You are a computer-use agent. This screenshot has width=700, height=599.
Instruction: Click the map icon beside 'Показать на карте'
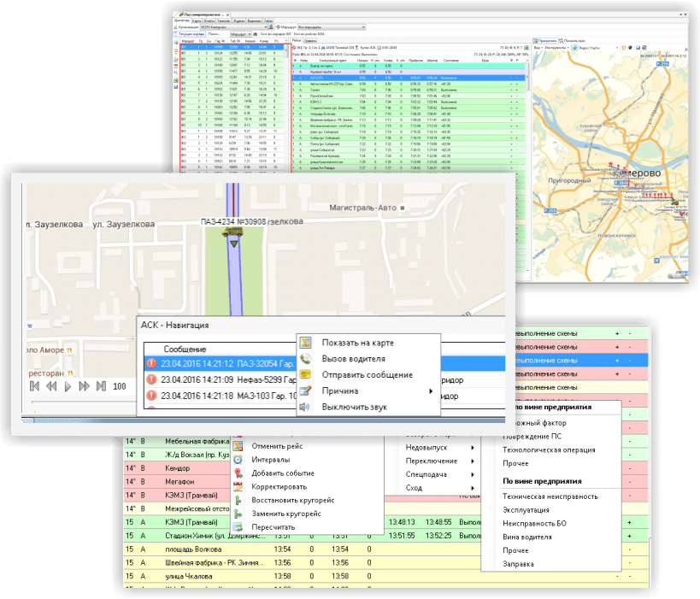click(x=305, y=343)
